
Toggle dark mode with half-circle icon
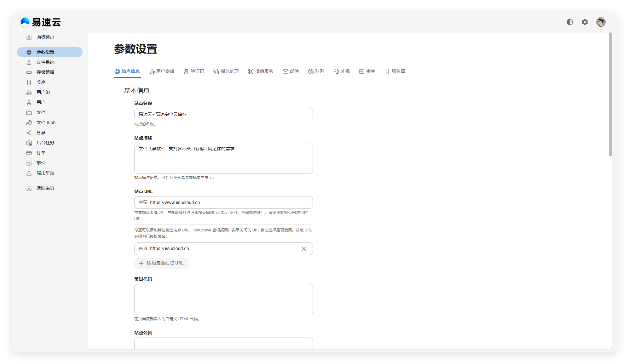coord(569,22)
